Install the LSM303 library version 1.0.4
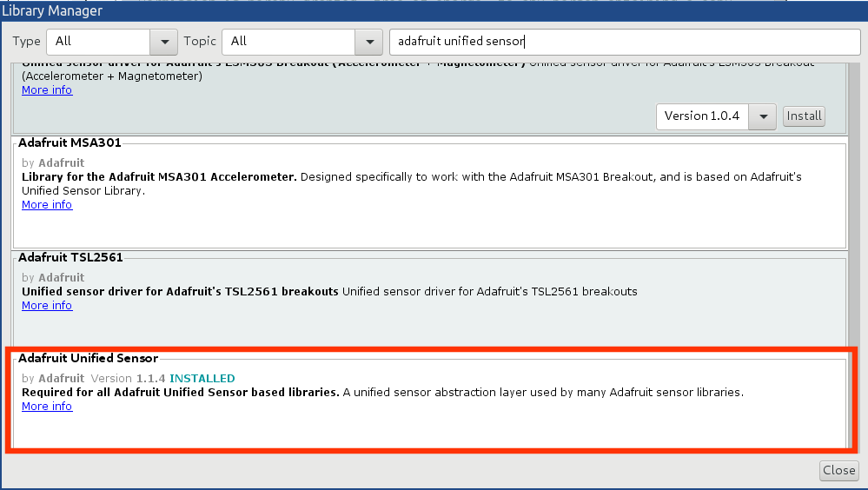Viewport: 868px width, 490px height. (804, 116)
